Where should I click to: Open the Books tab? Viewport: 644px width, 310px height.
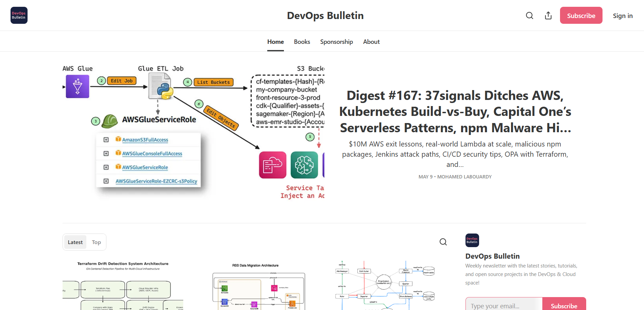(302, 42)
